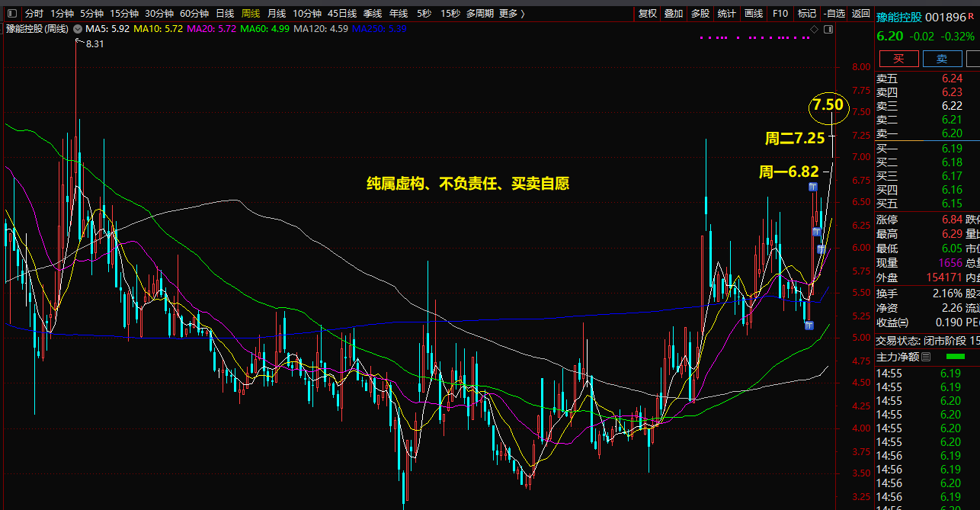Click the 交易状态 闭市阶段 status line
Image resolution: width=980 pixels, height=510 pixels.
tap(927, 341)
